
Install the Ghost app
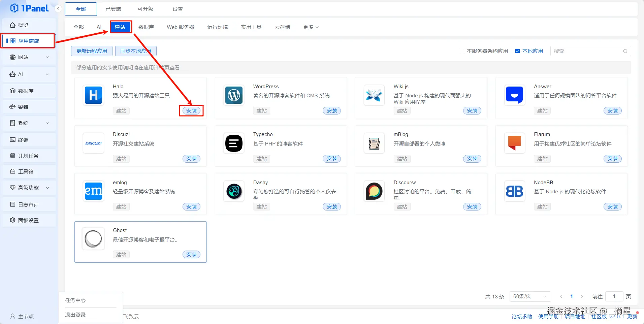point(191,255)
